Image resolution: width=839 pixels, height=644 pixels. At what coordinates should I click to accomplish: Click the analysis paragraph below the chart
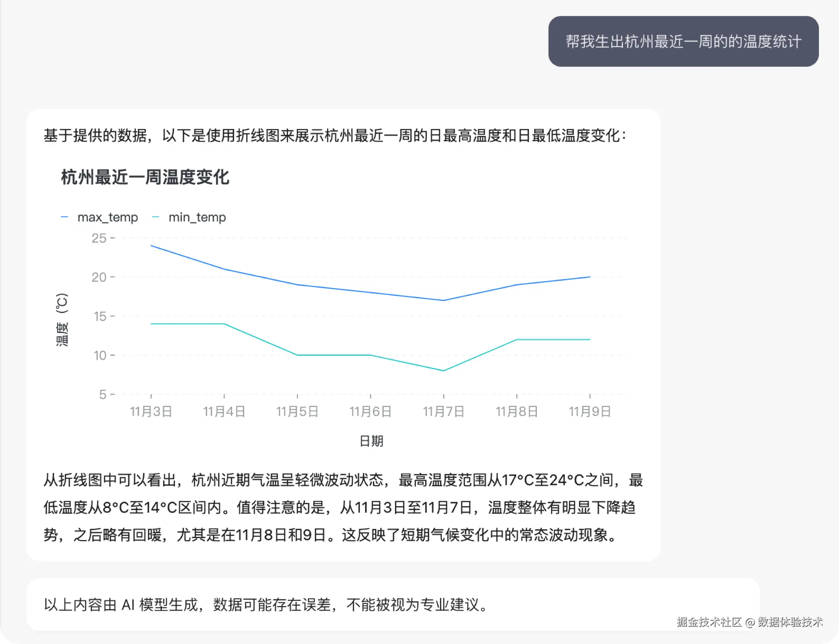point(343,508)
